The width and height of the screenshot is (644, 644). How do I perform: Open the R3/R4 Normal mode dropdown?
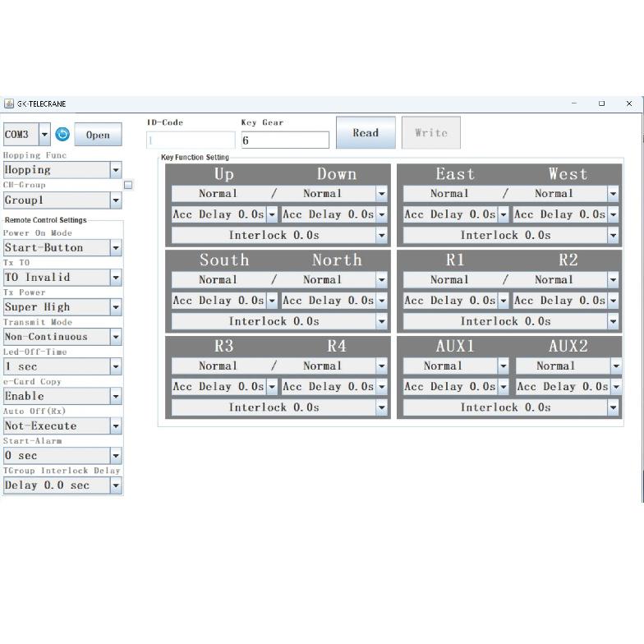tap(279, 366)
